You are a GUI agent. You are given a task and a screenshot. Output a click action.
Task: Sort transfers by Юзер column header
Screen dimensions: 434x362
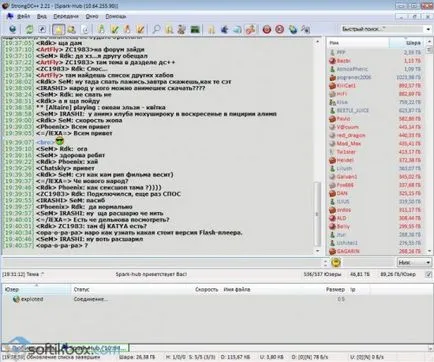(x=36, y=289)
